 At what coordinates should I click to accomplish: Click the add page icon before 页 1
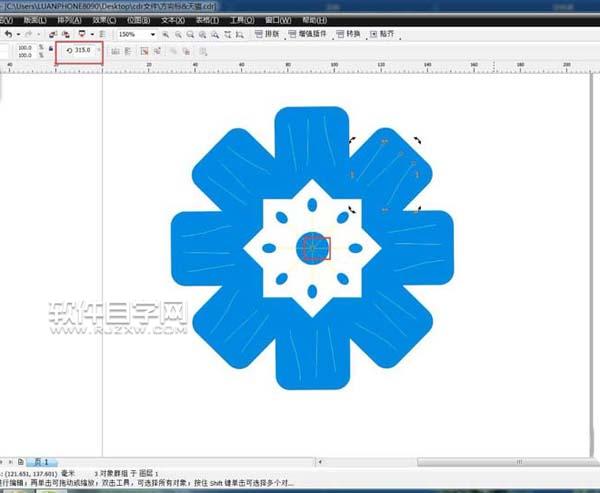21,462
